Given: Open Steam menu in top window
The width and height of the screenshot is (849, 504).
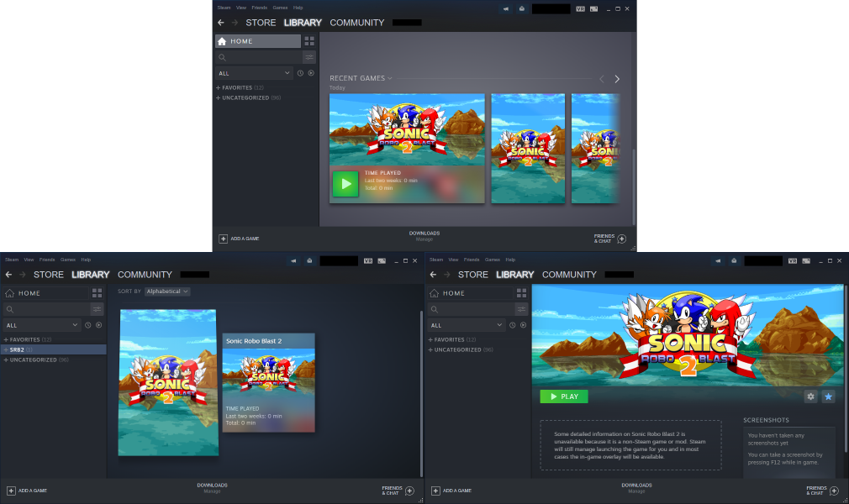Looking at the screenshot, I should point(224,8).
